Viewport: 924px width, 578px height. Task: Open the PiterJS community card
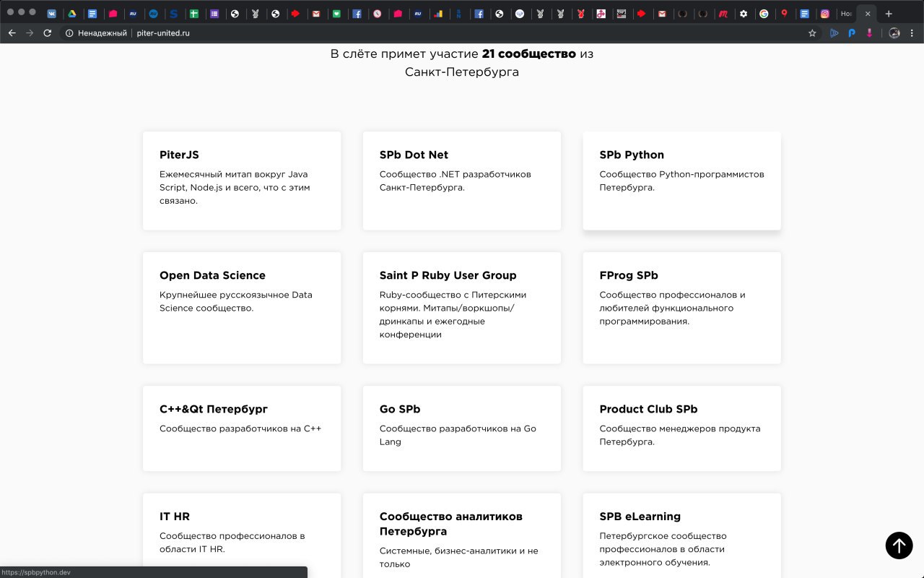point(242,181)
